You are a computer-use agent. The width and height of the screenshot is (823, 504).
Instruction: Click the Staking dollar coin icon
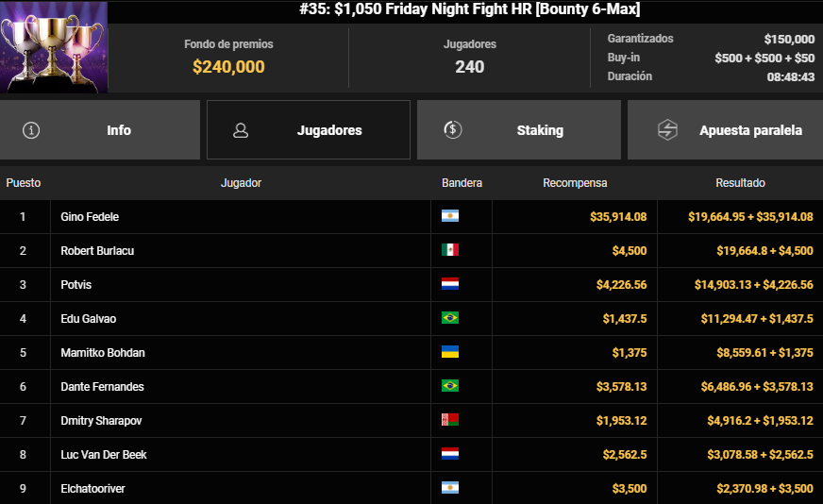point(452,130)
